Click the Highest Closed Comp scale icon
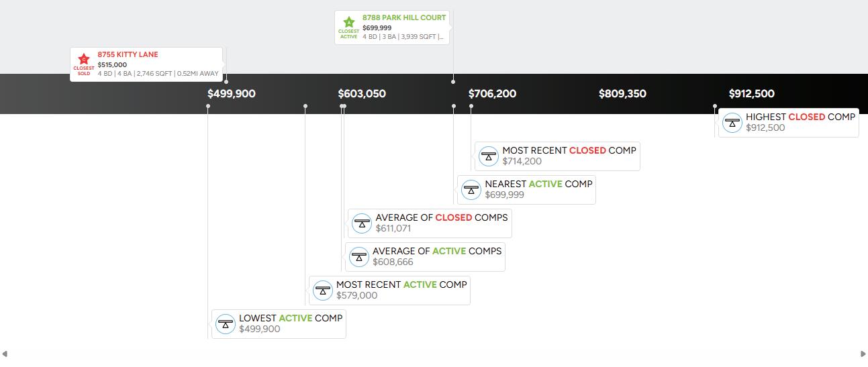The height and width of the screenshot is (367, 868). point(732,123)
